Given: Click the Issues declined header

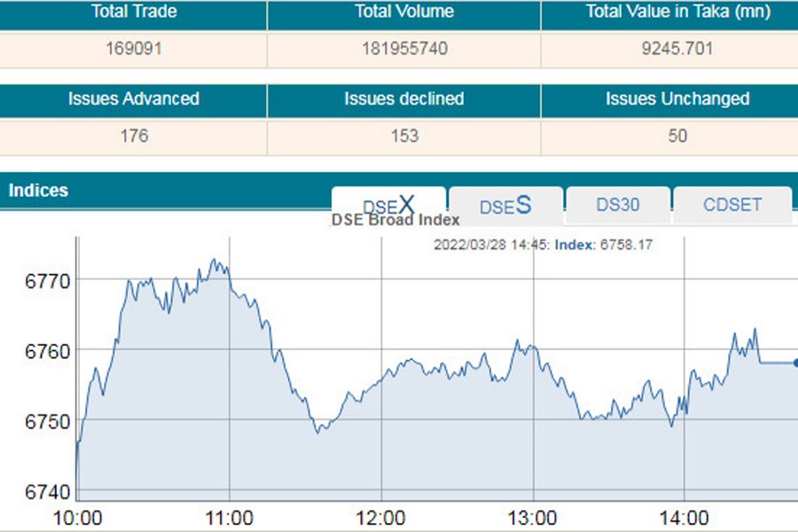Looking at the screenshot, I should [403, 98].
